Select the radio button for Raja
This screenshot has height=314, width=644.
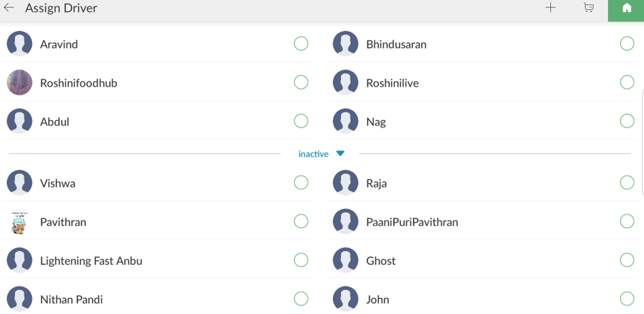tap(627, 182)
